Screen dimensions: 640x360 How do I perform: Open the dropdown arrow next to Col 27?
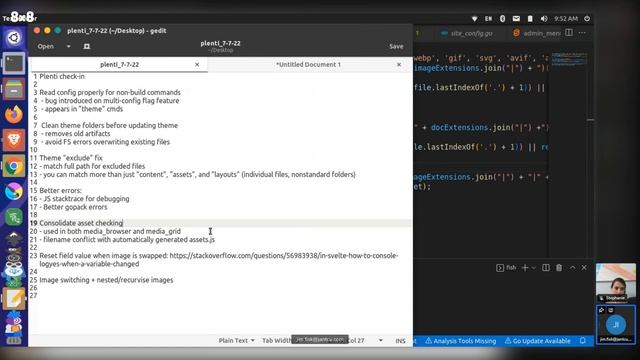point(380,340)
